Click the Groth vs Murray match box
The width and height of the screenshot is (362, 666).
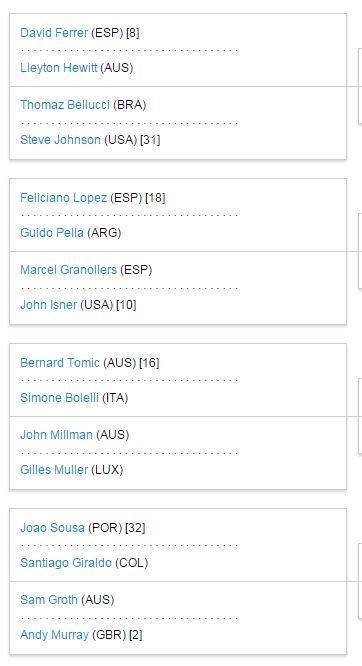pos(178,618)
